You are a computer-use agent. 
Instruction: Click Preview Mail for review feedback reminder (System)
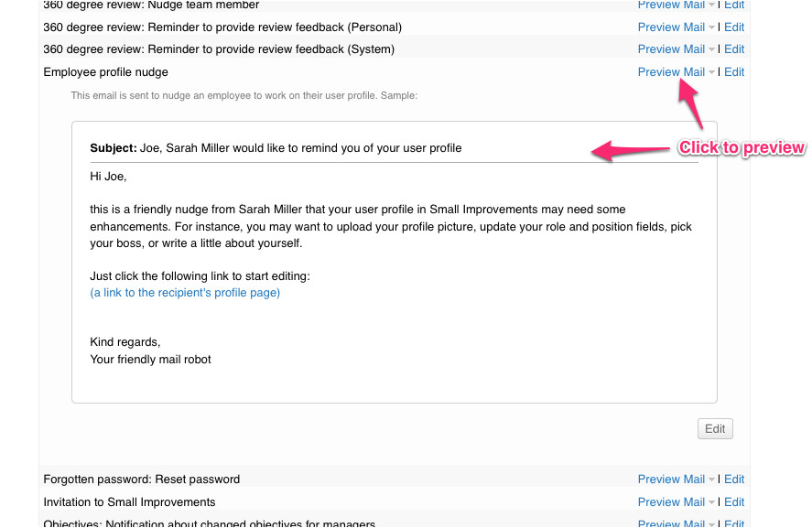671,48
